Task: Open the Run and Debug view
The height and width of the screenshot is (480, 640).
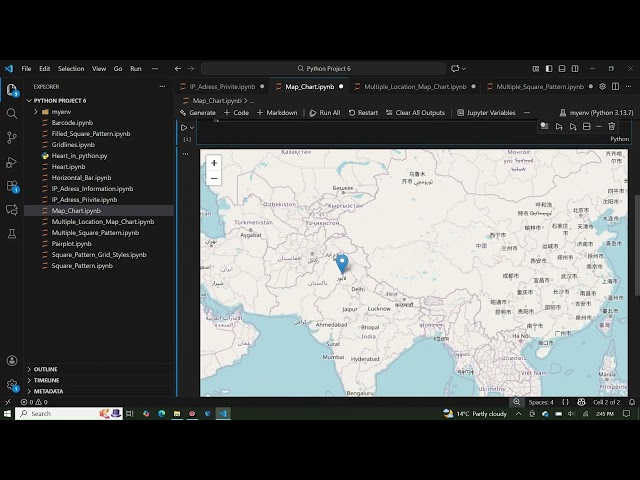Action: [12, 162]
